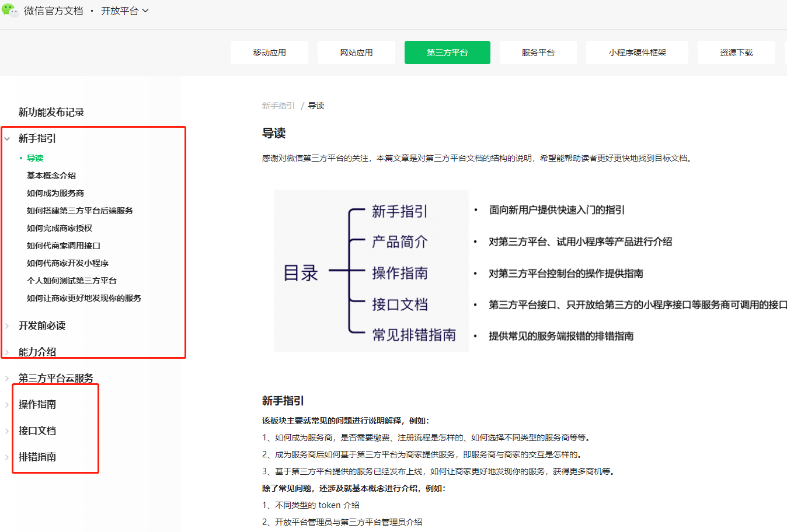
Task: Open the 小程序硬件框架 tab
Action: click(x=637, y=52)
